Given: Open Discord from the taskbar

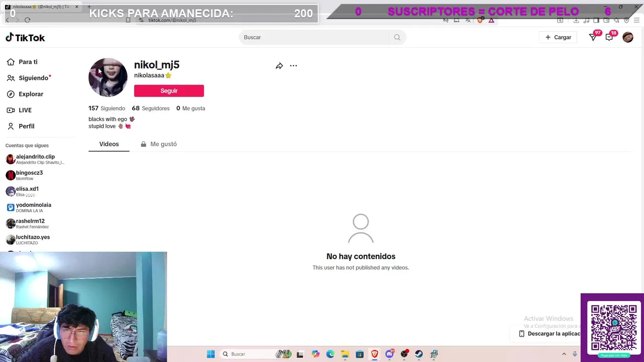Looking at the screenshot, I should coord(389,354).
